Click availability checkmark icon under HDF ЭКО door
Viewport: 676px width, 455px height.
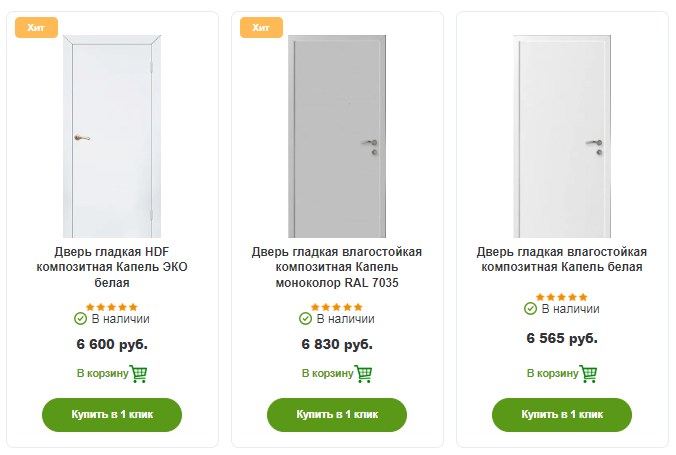(x=81, y=319)
